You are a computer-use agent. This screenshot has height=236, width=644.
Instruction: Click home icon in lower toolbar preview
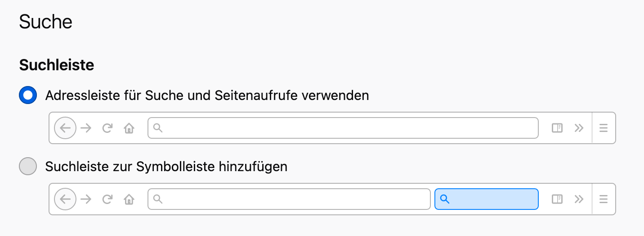tap(129, 200)
